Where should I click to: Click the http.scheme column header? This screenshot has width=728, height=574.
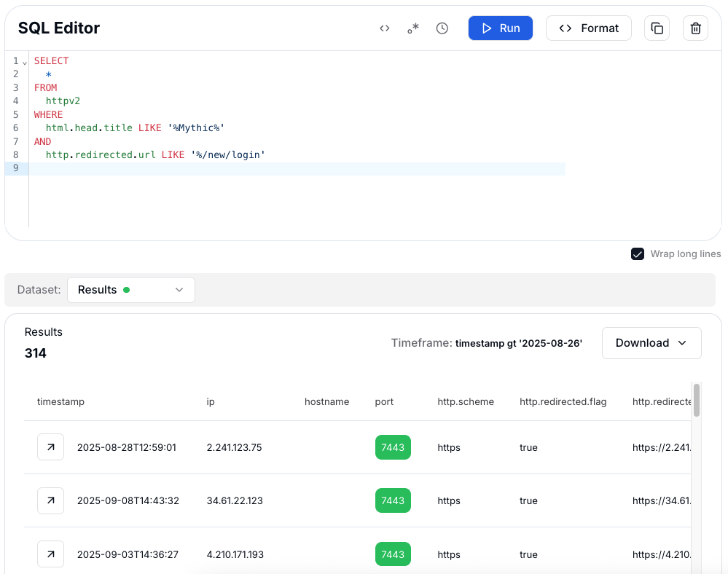[x=466, y=401]
